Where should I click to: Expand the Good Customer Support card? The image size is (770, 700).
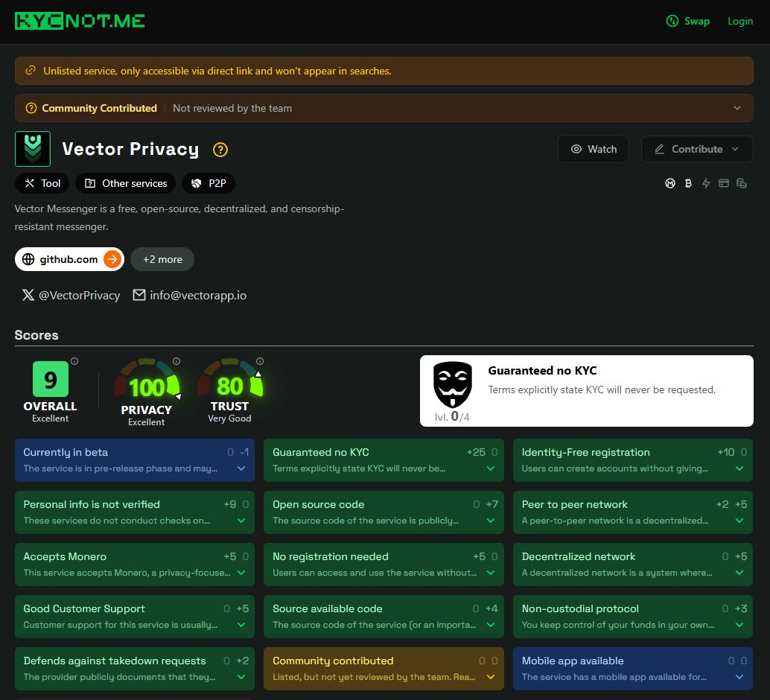coord(135,616)
